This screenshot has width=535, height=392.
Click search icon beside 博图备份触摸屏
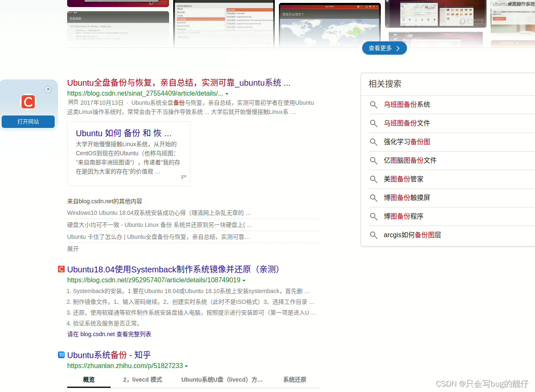point(373,198)
